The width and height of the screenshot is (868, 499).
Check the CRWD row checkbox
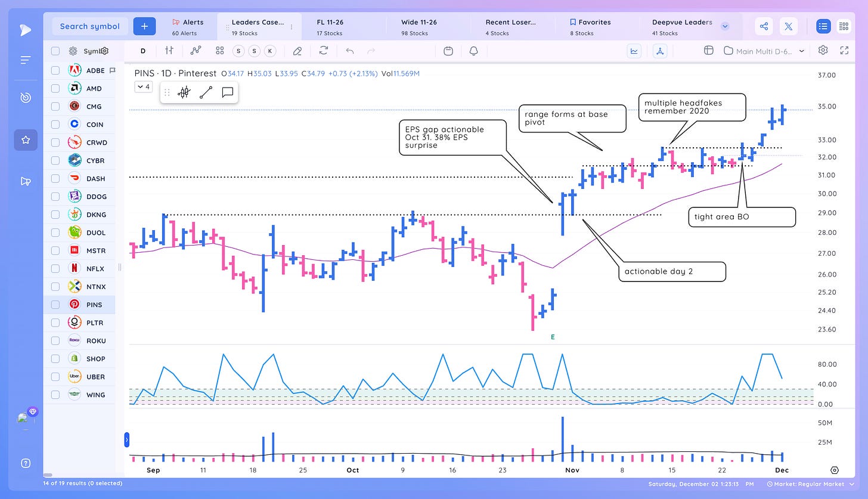coord(55,142)
